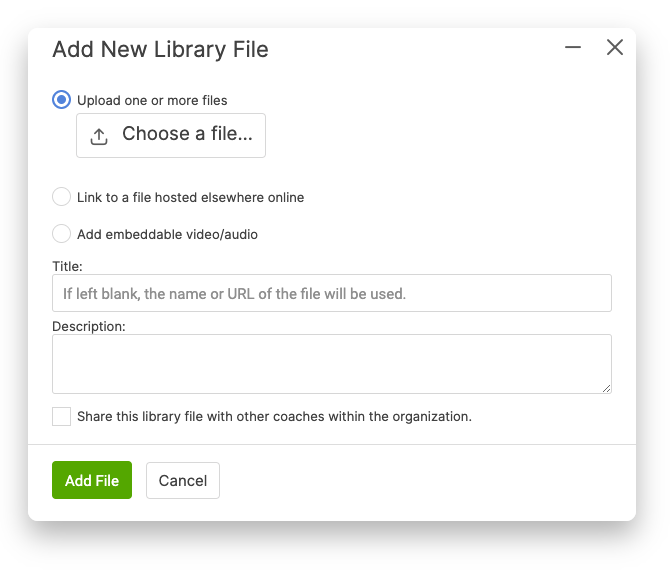Select Link to a file hosted elsewhere radio
670x579 pixels.
click(62, 197)
